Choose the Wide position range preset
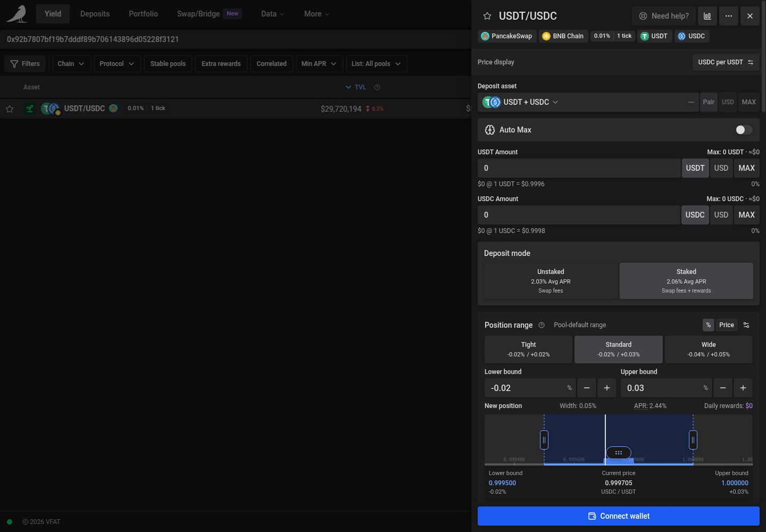This screenshot has height=532, width=766. 709,350
